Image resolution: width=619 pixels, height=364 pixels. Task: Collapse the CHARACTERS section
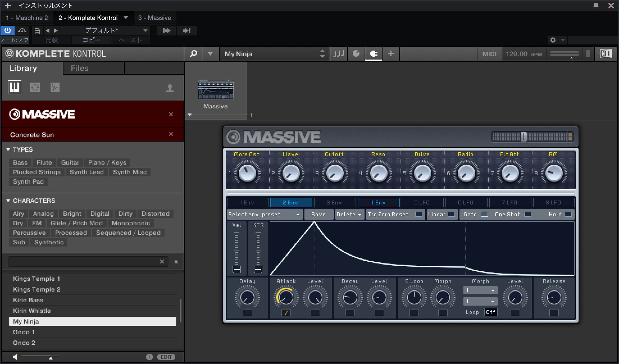(x=8, y=201)
